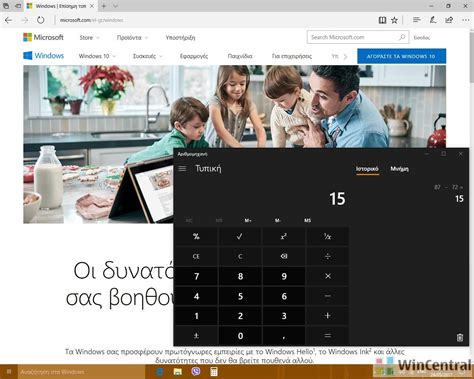The height and width of the screenshot is (379, 474).
Task: Click the Είσοδος sign-in link
Action: click(x=422, y=38)
